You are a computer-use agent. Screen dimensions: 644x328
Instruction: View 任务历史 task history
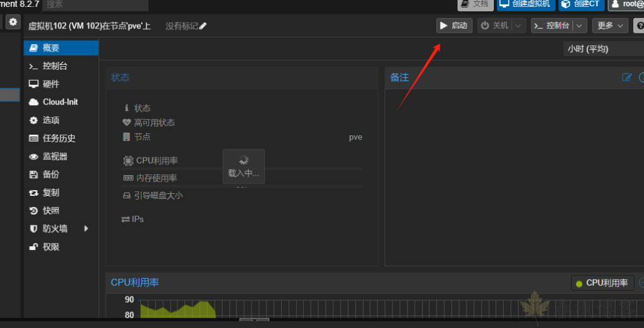tap(61, 138)
